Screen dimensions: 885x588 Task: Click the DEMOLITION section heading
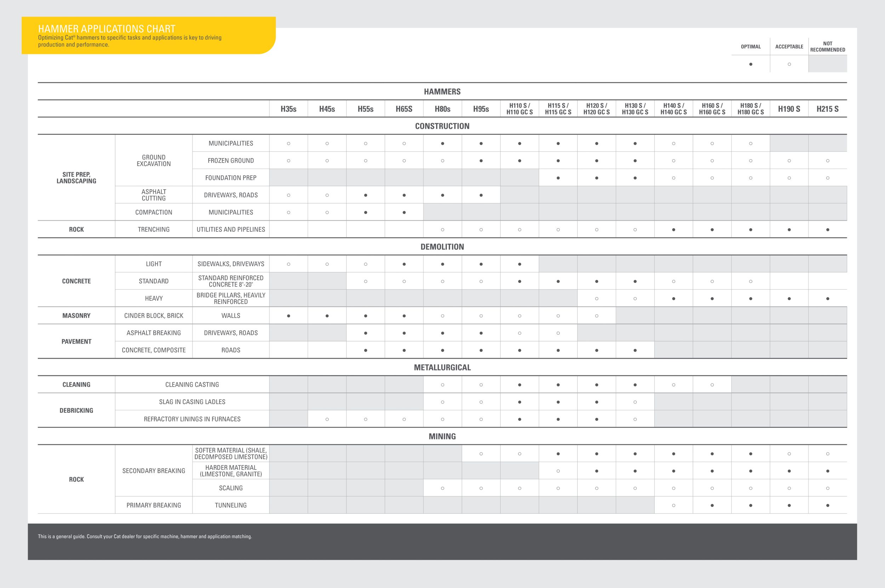pyautogui.click(x=442, y=247)
